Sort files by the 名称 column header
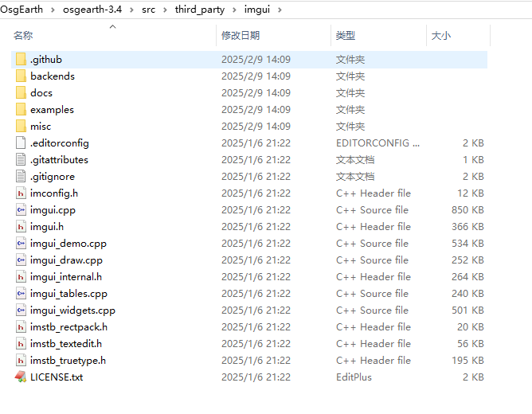Screen dimensions: 532x414 [x=24, y=36]
